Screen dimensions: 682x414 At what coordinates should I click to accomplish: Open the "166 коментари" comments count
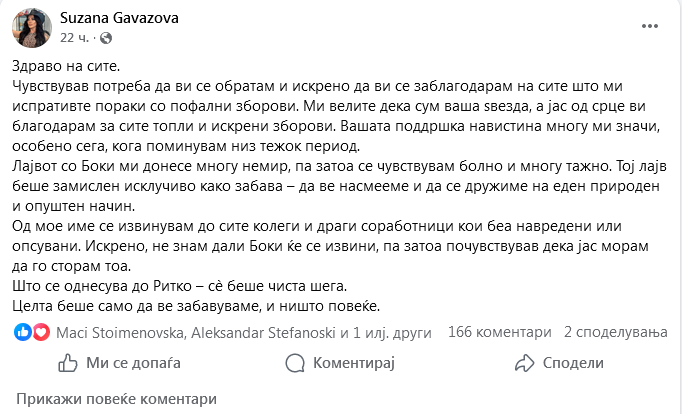coord(499,331)
